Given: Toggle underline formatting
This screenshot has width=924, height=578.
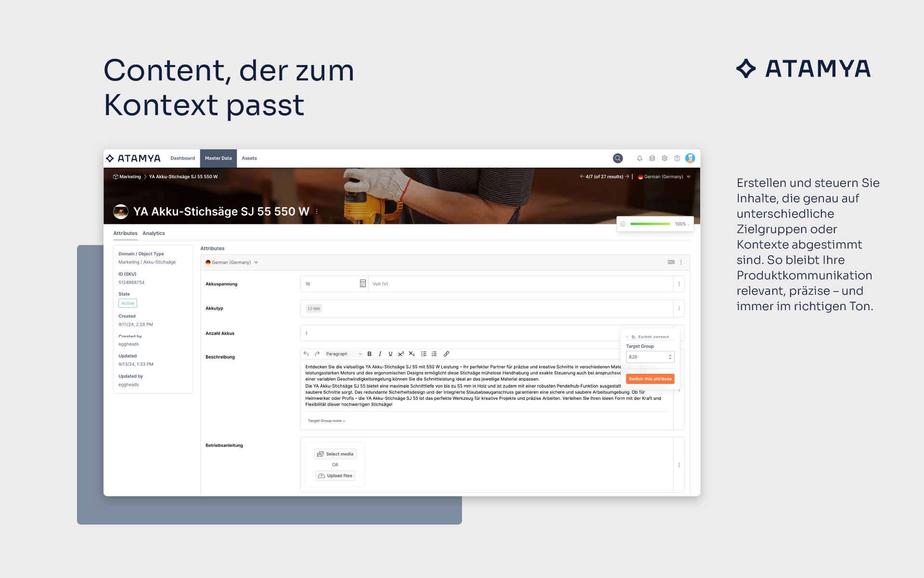Looking at the screenshot, I should click(390, 354).
